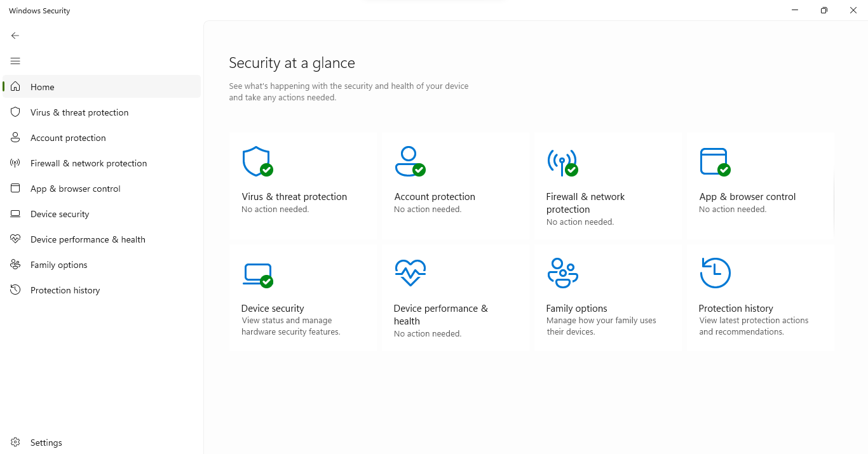This screenshot has height=454, width=868.
Task: Click the Family options tile title
Action: (576, 309)
